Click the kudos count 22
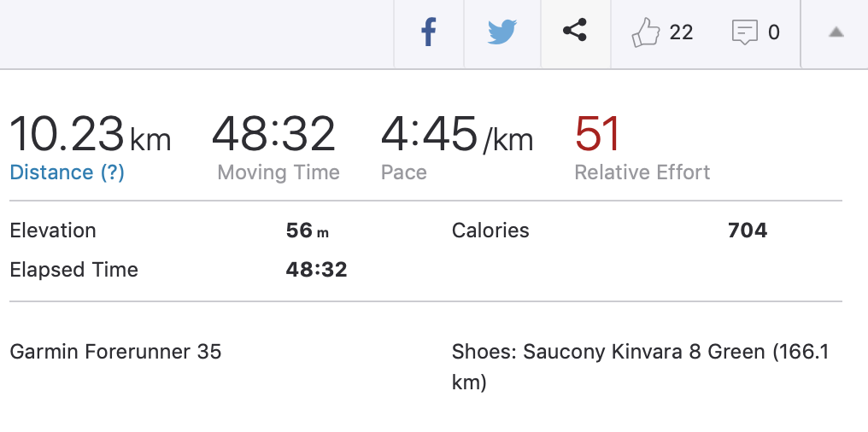The width and height of the screenshot is (868, 432). (x=681, y=33)
